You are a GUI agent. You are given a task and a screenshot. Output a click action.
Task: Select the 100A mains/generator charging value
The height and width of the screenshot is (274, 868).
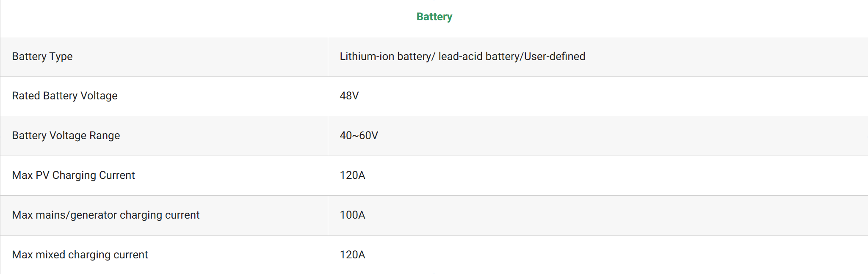pyautogui.click(x=352, y=215)
